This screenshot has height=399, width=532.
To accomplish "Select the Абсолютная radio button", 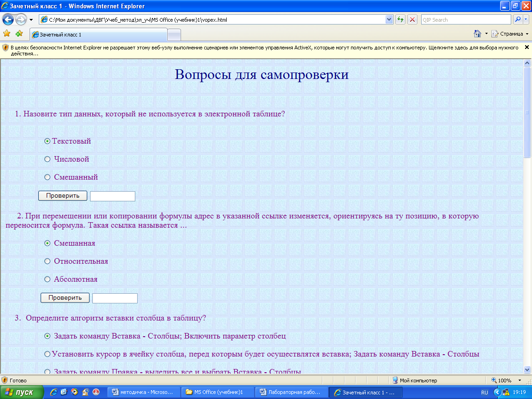I will coord(47,279).
